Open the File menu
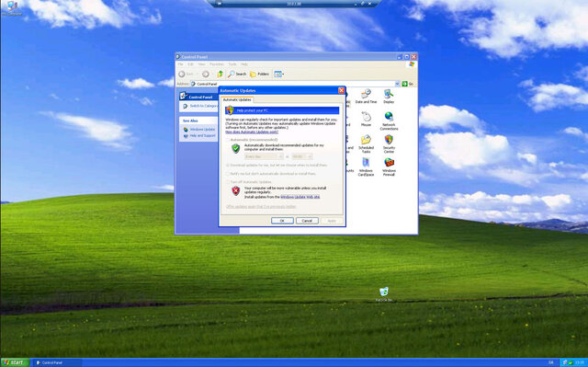 click(181, 64)
